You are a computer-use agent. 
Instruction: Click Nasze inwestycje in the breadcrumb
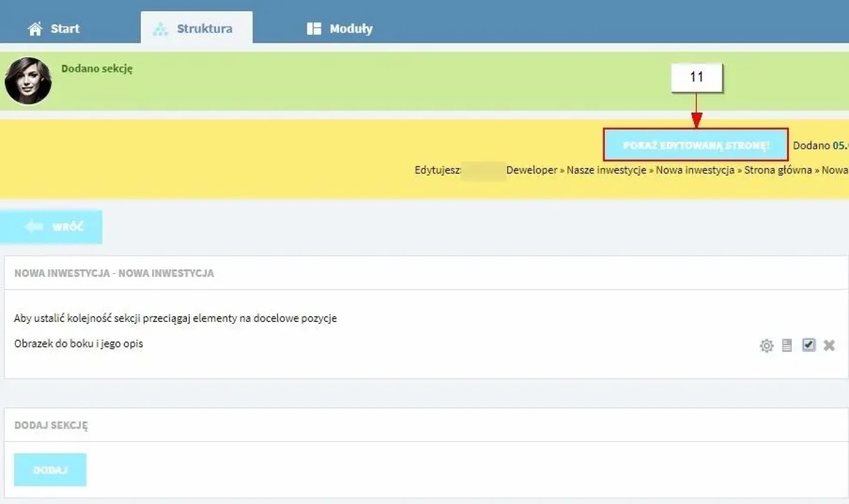606,170
